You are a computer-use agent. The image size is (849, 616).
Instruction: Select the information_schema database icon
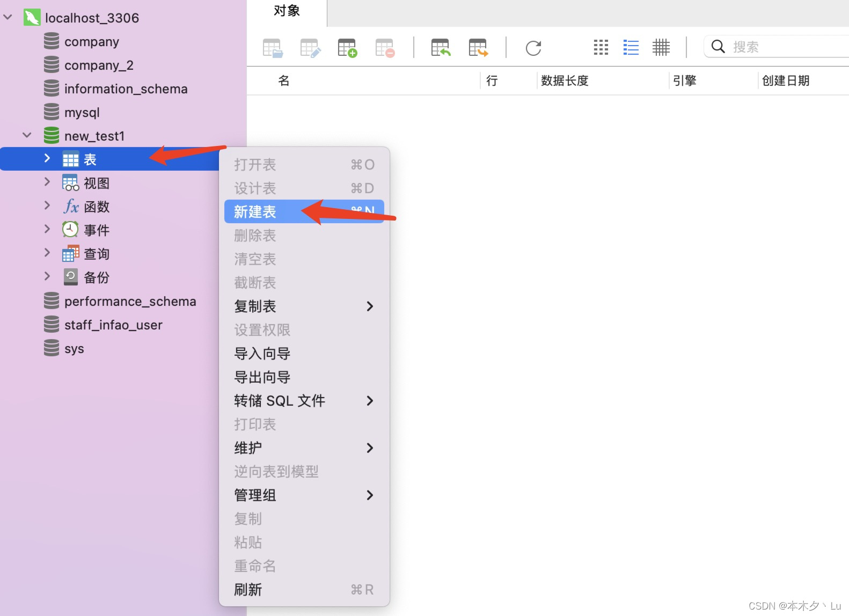52,88
